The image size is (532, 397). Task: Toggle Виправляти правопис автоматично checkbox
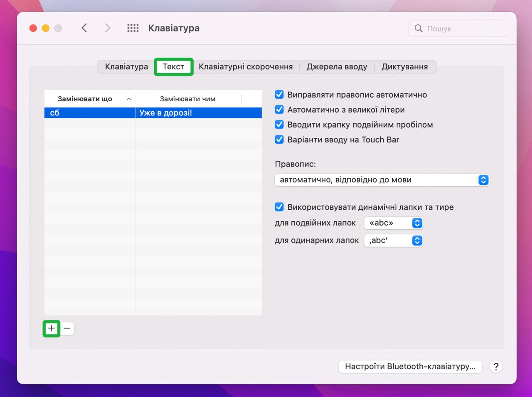tap(279, 95)
